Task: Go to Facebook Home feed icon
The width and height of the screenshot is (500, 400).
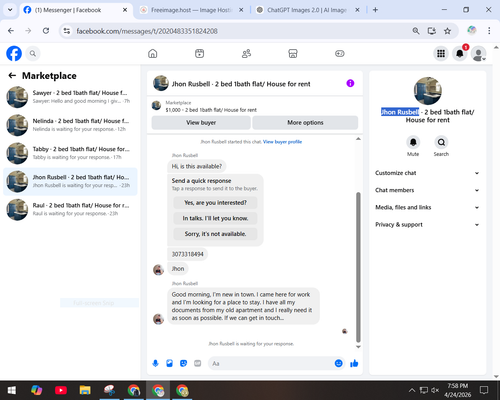Action: [x=153, y=53]
